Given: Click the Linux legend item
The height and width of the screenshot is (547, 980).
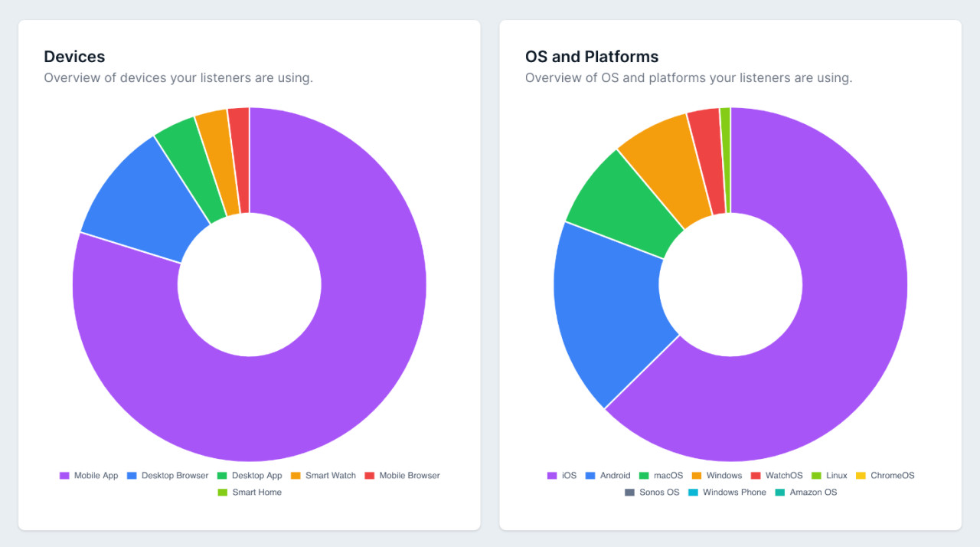Looking at the screenshot, I should coord(829,476).
